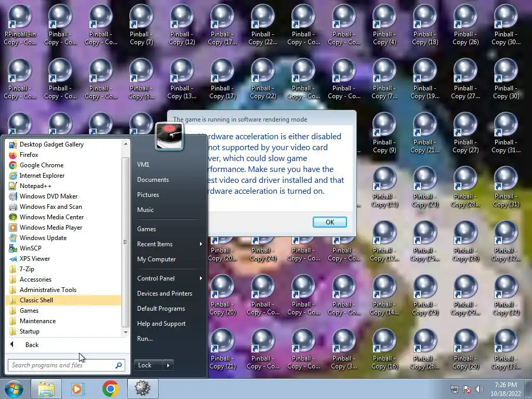Expand the Control Panel submenu
This screenshot has height=399, width=532.
[169, 278]
